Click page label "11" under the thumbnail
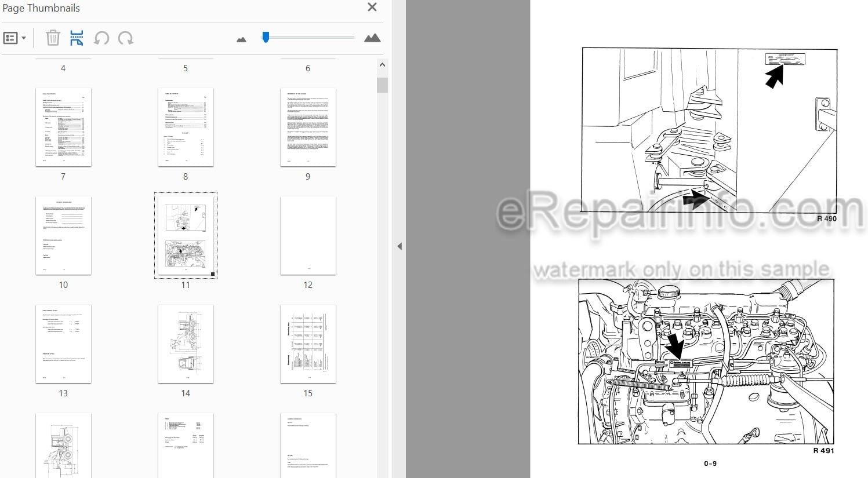868x478 pixels. [x=186, y=285]
